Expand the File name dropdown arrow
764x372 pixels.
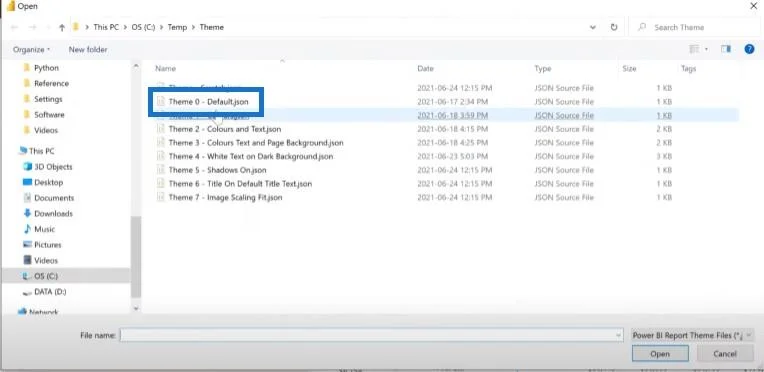coord(619,335)
